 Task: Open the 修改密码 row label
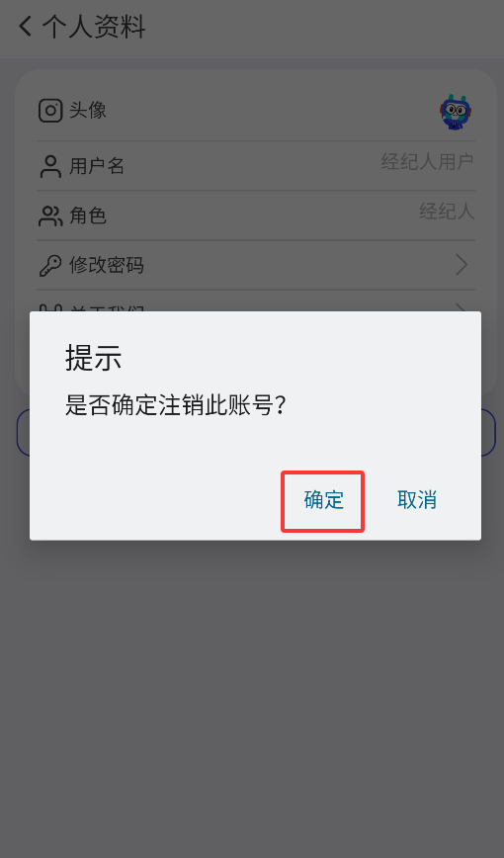pos(106,265)
